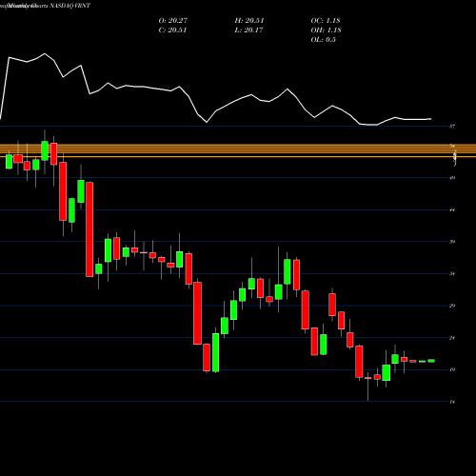Click the 'C: 20.51' close value
Viewport: 476px width, 476px height.
pos(172,30)
